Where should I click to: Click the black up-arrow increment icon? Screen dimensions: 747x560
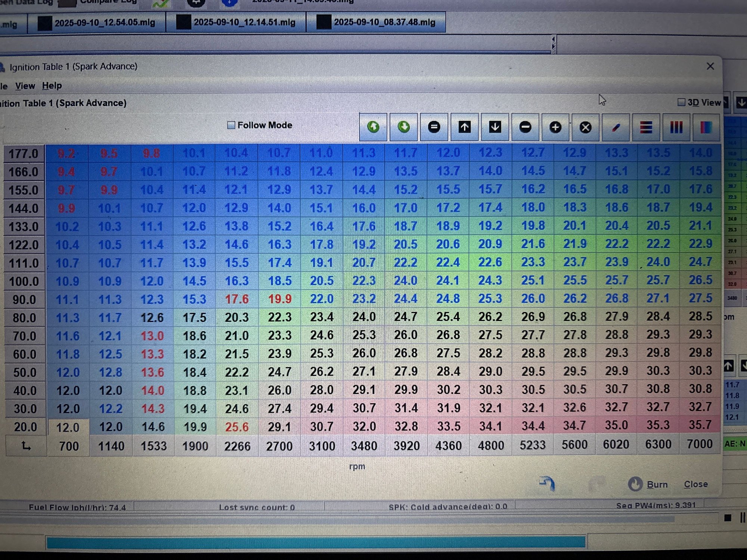pyautogui.click(x=464, y=127)
